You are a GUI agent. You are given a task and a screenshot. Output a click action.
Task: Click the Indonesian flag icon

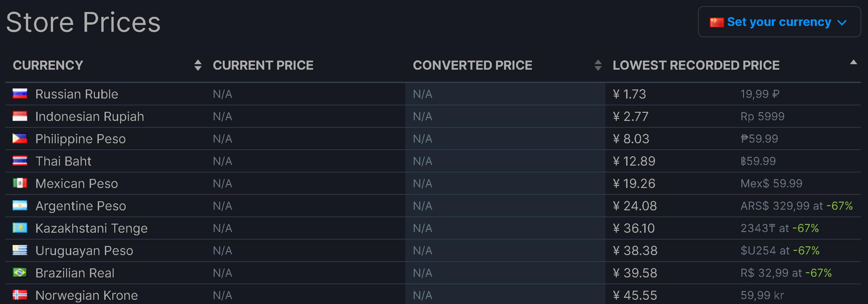[19, 116]
